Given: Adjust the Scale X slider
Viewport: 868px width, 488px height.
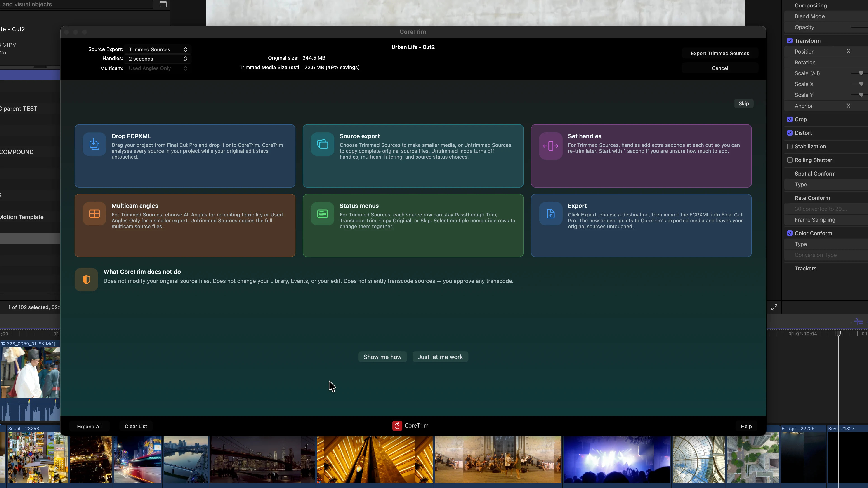Looking at the screenshot, I should point(861,84).
